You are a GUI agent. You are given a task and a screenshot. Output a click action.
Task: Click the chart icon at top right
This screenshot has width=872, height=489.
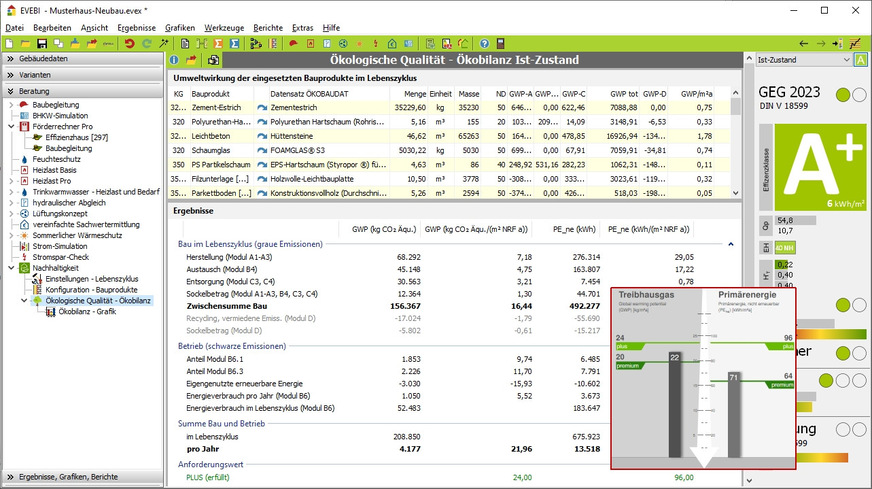(853, 44)
